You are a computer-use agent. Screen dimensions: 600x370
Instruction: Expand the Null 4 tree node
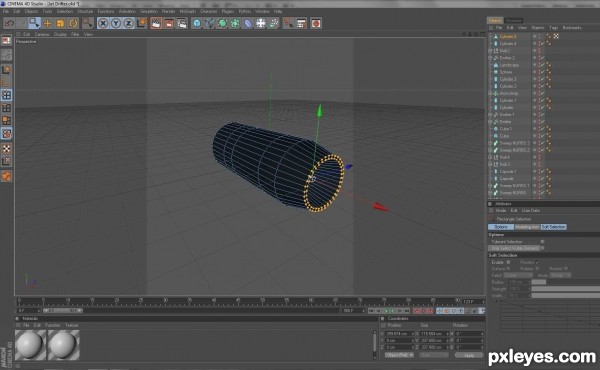490,157
